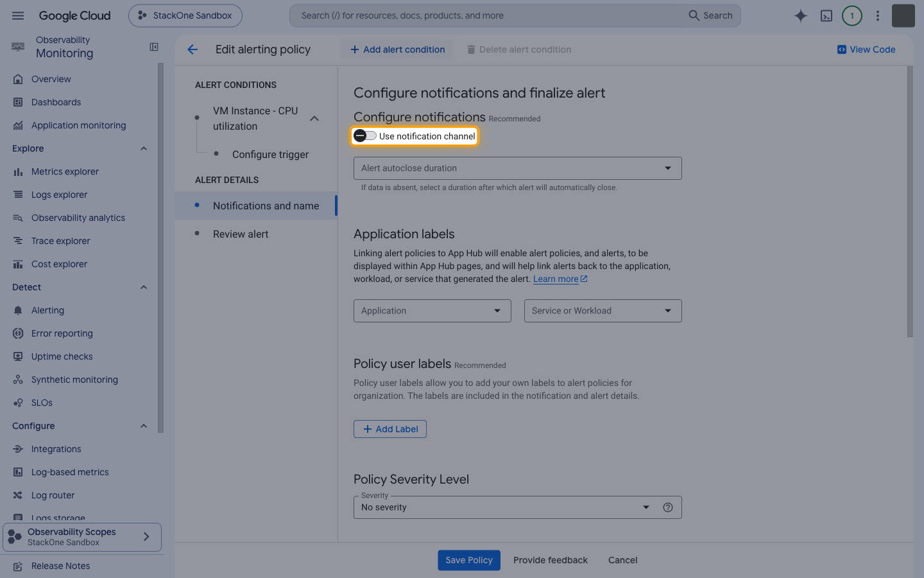924x578 pixels.
Task: Collapse the Explore section
Action: tap(144, 148)
